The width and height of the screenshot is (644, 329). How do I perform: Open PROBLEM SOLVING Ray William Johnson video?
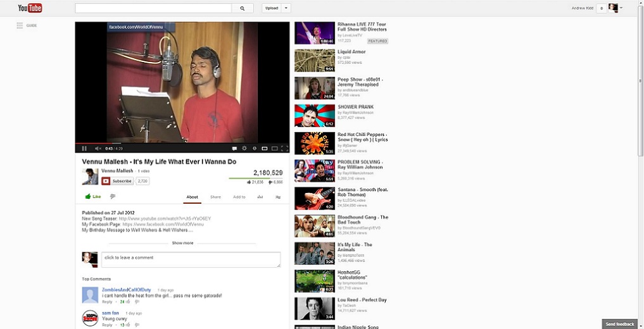coord(360,164)
